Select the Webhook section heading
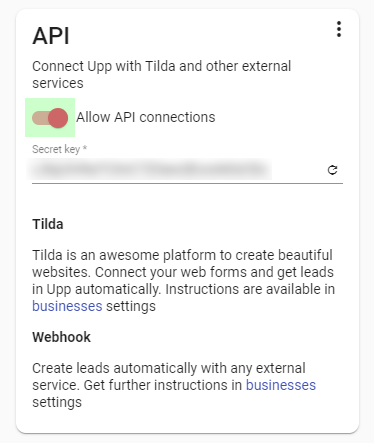Screen dimensions: 374x443 point(61,337)
